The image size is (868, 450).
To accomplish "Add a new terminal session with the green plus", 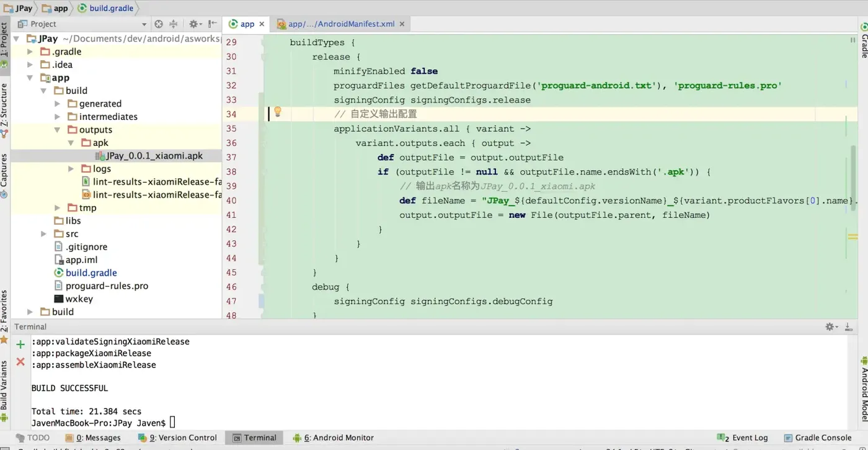I will pyautogui.click(x=20, y=344).
